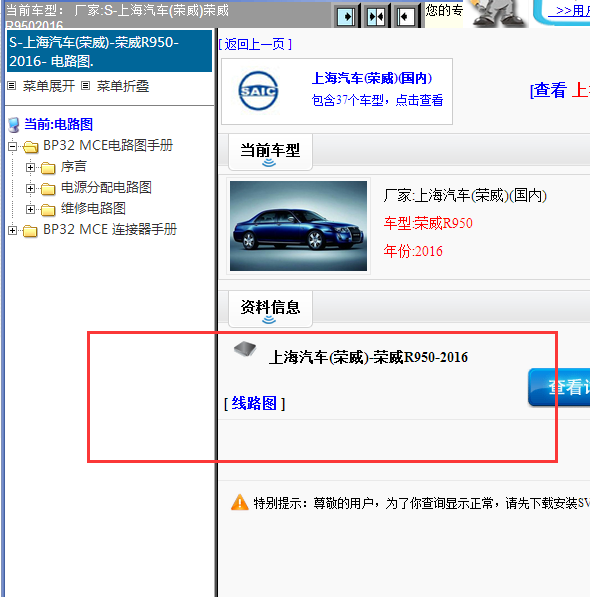Image resolution: width=590 pixels, height=597 pixels.
Task: Click 菜单展开 to expand all menus
Action: click(x=49, y=86)
